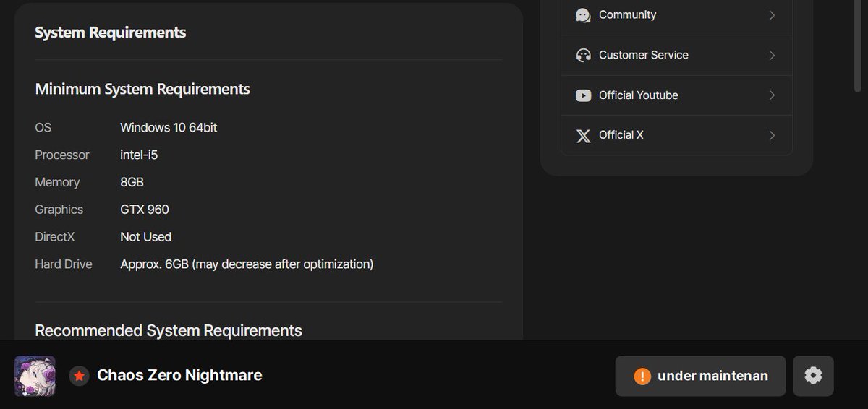
Task: Click the Official X logo icon
Action: 583,136
